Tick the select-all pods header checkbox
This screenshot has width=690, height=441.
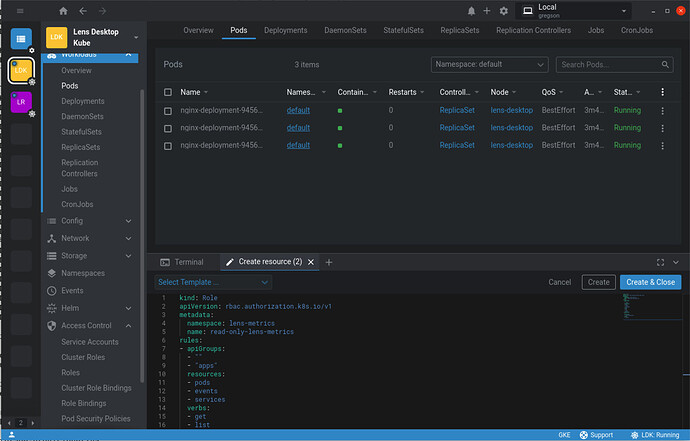pos(170,92)
